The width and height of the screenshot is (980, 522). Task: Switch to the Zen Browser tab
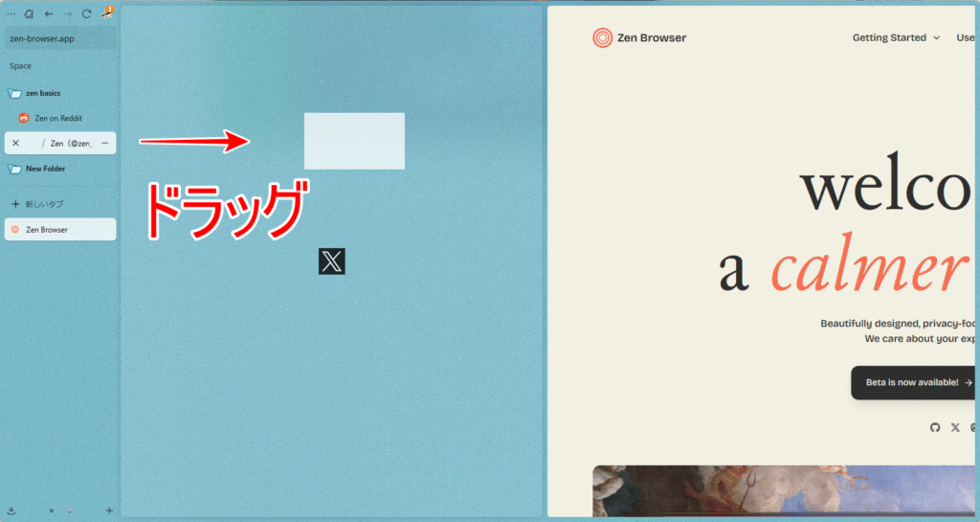coord(60,230)
